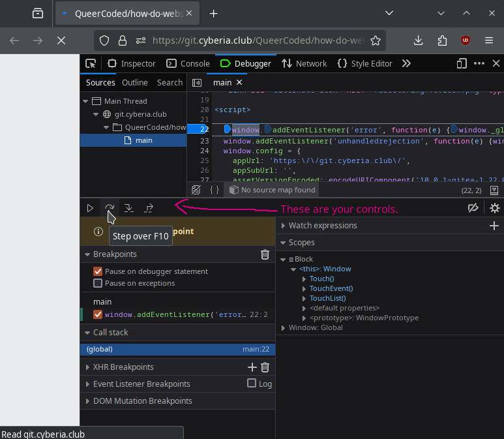Viewport: 504px width, 439px height.
Task: Expand Event Listener Breakpoints section
Action: [x=87, y=384]
